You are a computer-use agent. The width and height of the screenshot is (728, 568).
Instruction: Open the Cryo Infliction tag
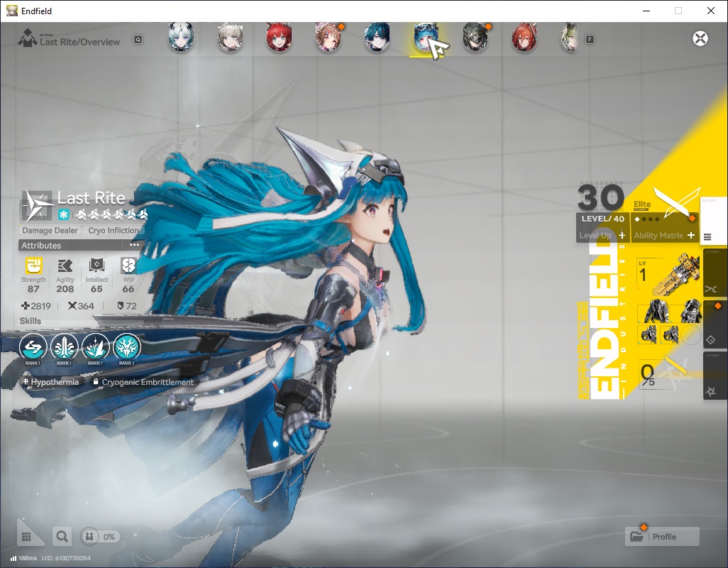pyautogui.click(x=114, y=230)
